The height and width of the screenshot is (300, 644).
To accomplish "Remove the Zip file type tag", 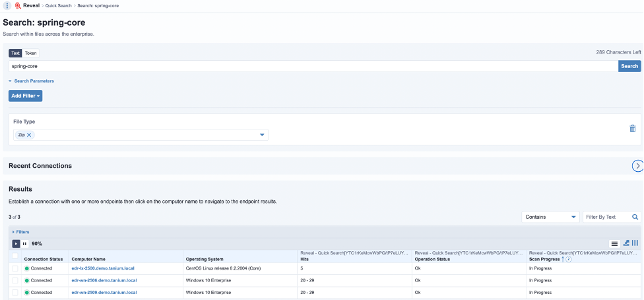I will click(x=29, y=135).
